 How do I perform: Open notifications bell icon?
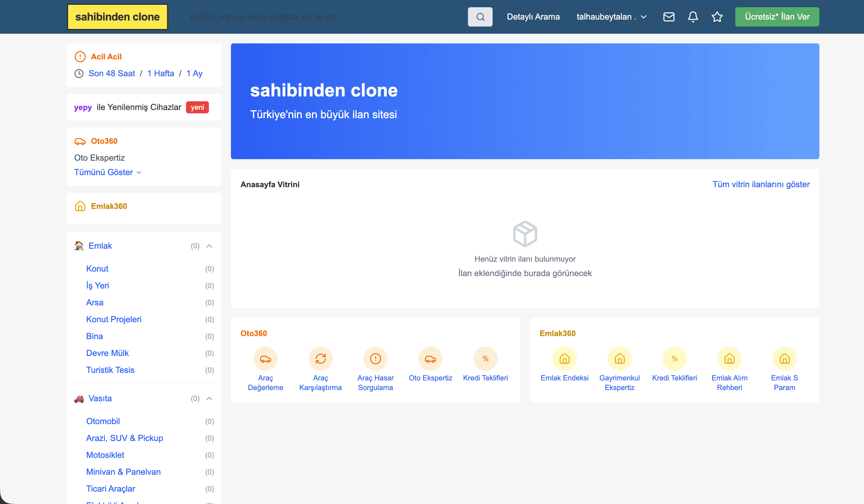click(692, 17)
